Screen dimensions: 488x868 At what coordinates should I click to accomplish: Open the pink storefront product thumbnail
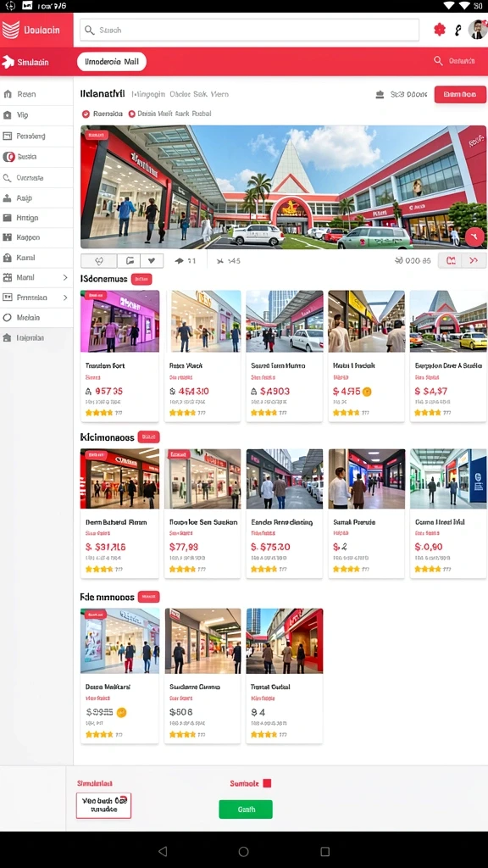[120, 321]
